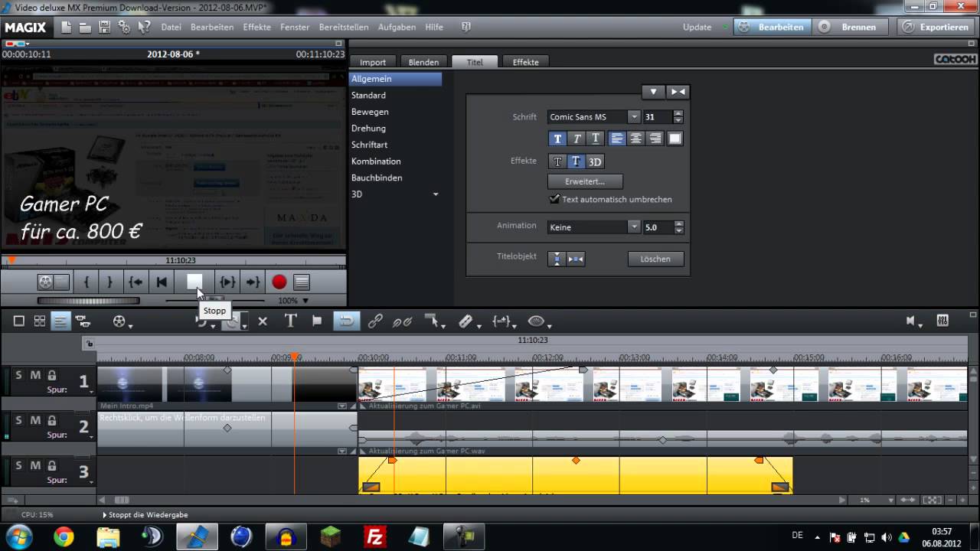Screen dimensions: 980x551
Task: Pick the white text color swatch
Action: click(675, 139)
